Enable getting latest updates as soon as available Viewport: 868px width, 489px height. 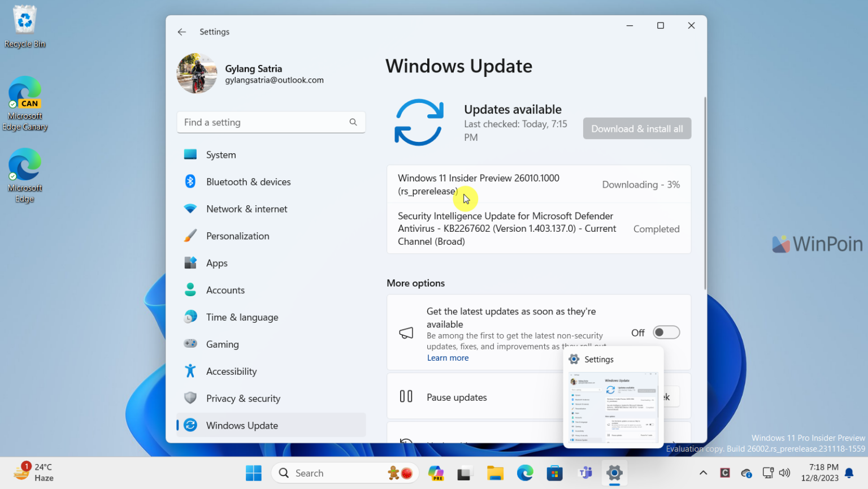(666, 332)
